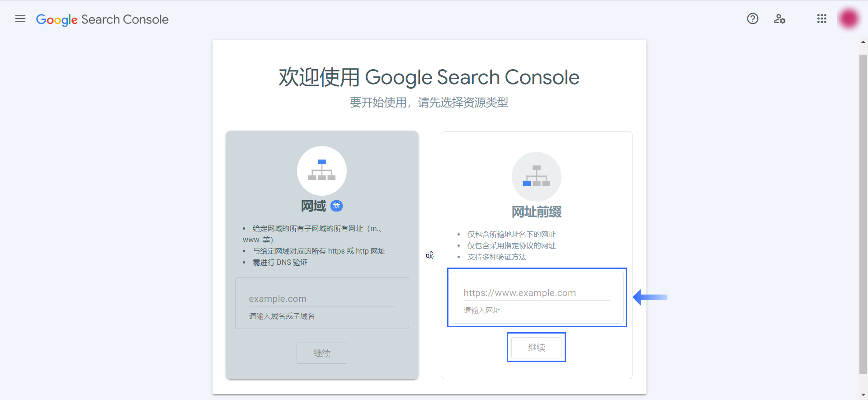
Task: Click the hint 请输入网址
Action: pyautogui.click(x=482, y=311)
